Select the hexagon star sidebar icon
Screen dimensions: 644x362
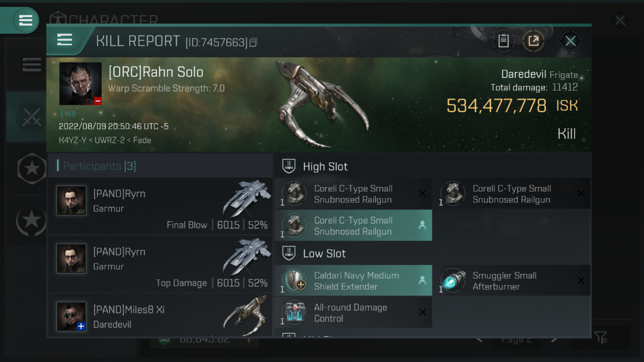32,168
